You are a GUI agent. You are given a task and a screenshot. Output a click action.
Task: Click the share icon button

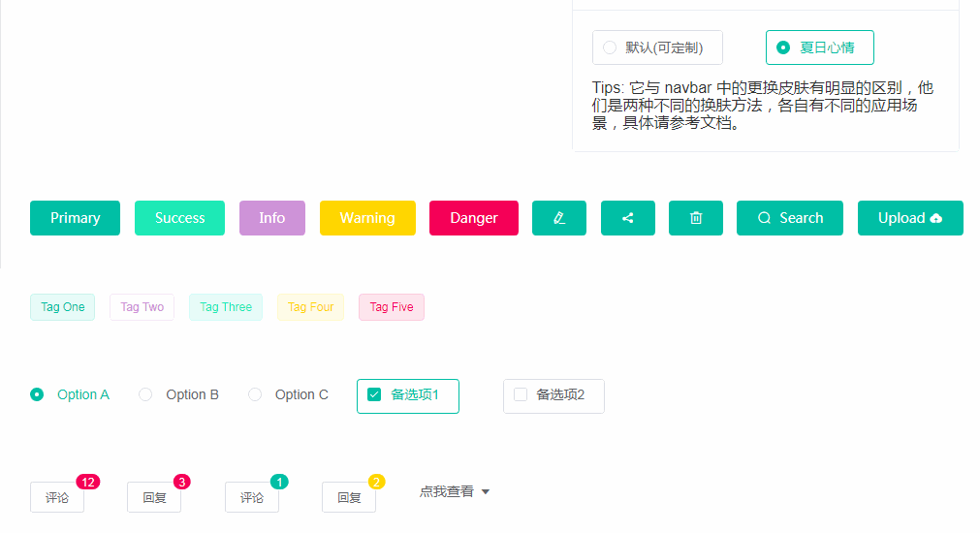627,218
